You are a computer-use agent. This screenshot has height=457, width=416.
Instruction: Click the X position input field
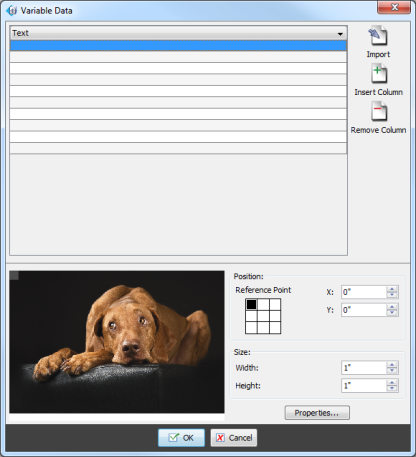[364, 292]
